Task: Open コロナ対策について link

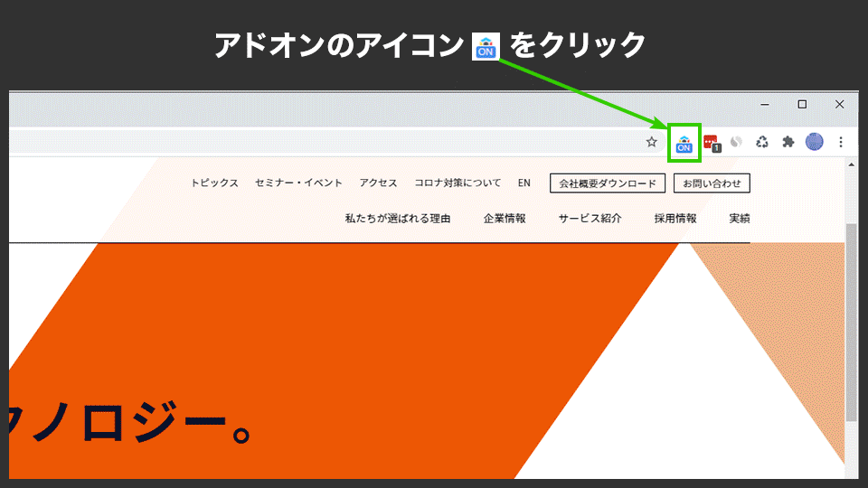Action: pos(458,183)
